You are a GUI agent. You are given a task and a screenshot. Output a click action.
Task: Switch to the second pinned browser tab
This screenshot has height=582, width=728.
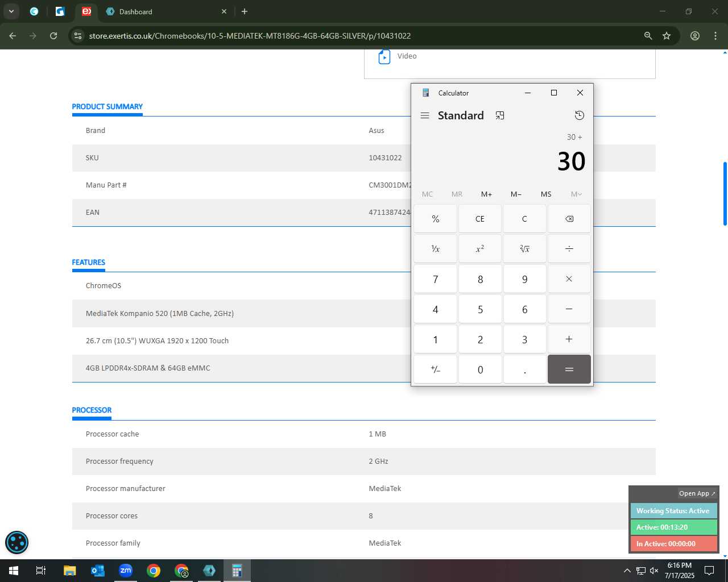[60, 11]
